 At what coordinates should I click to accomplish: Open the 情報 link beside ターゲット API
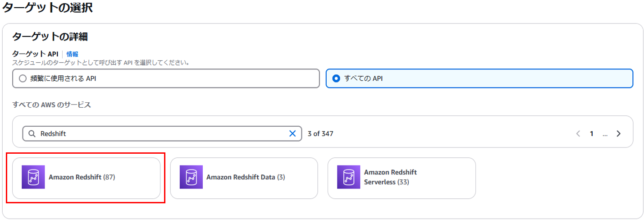tap(72, 54)
